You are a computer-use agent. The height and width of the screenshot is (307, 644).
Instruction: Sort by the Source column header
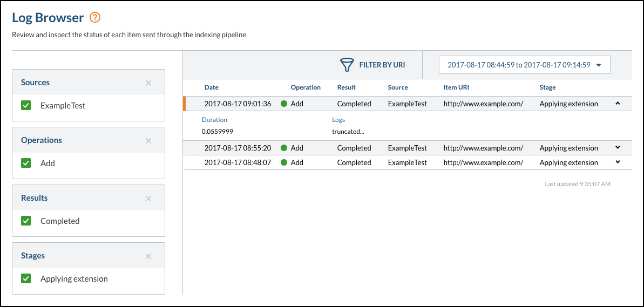point(398,87)
